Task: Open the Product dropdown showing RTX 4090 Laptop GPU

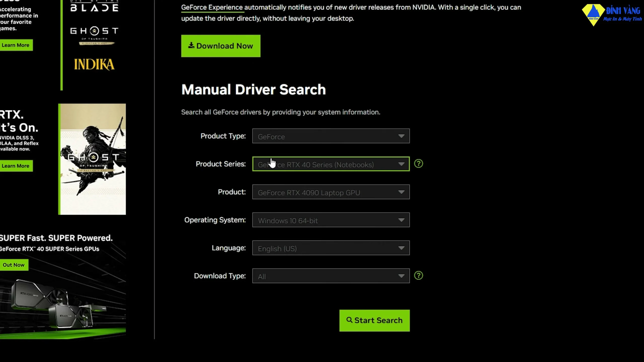Action: pos(331,192)
